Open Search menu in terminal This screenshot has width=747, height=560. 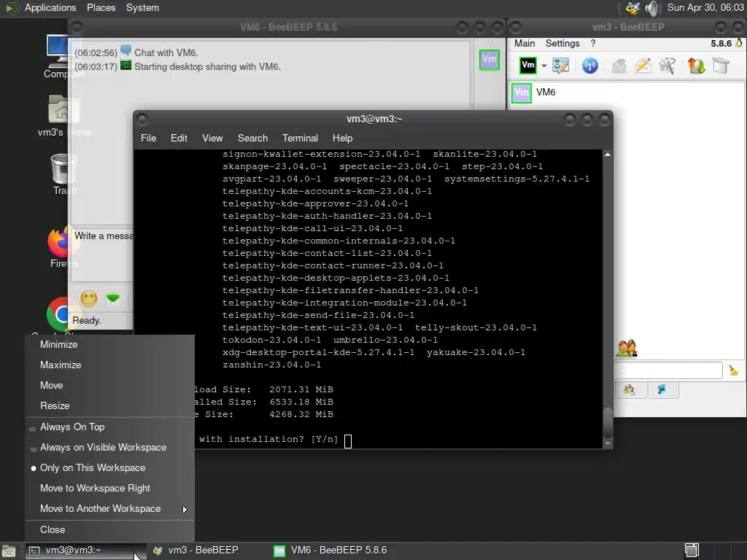click(x=252, y=138)
